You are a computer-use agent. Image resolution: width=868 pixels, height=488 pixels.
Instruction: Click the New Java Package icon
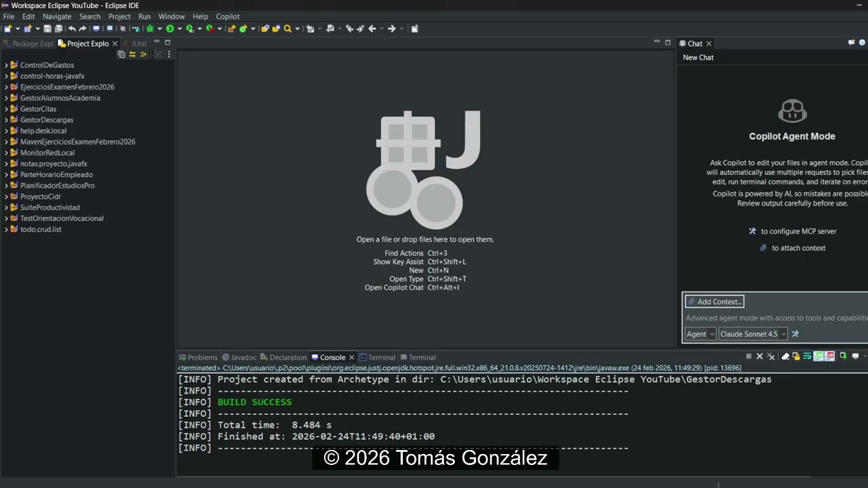[x=231, y=28]
